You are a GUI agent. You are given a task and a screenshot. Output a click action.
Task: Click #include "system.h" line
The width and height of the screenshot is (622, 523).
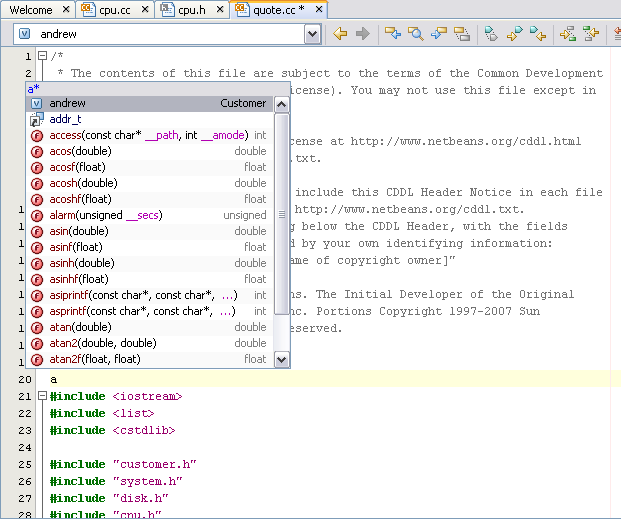pos(116,482)
